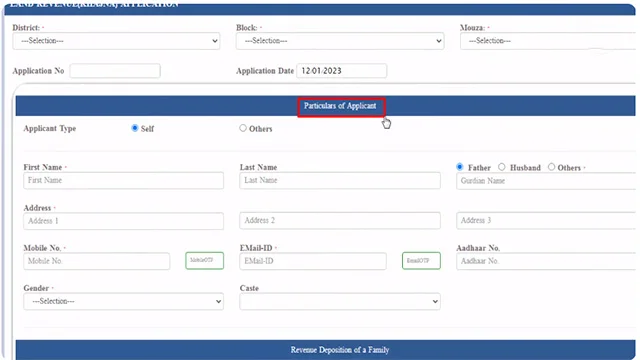Click the Address 1 field
This screenshot has height=360, width=640.
(x=123, y=221)
